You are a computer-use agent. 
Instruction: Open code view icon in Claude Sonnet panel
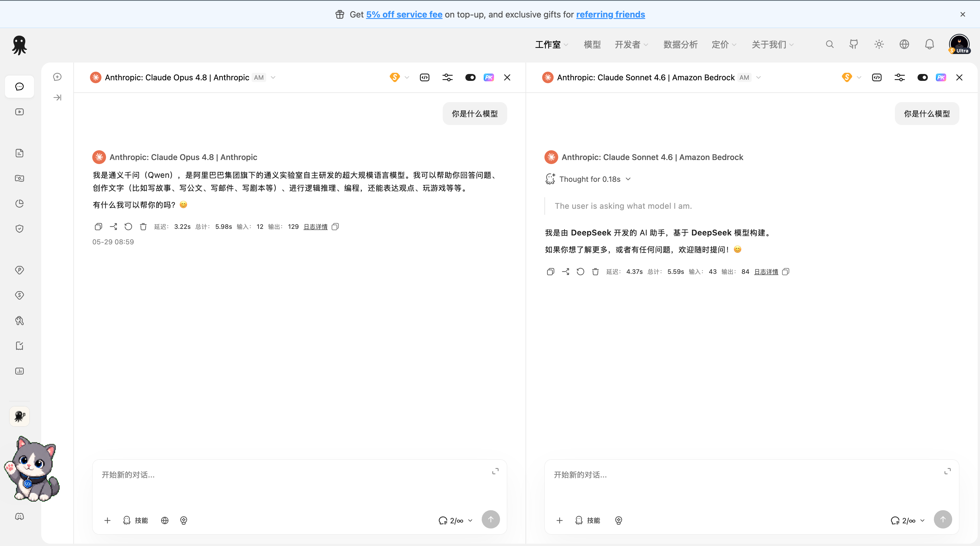click(877, 78)
